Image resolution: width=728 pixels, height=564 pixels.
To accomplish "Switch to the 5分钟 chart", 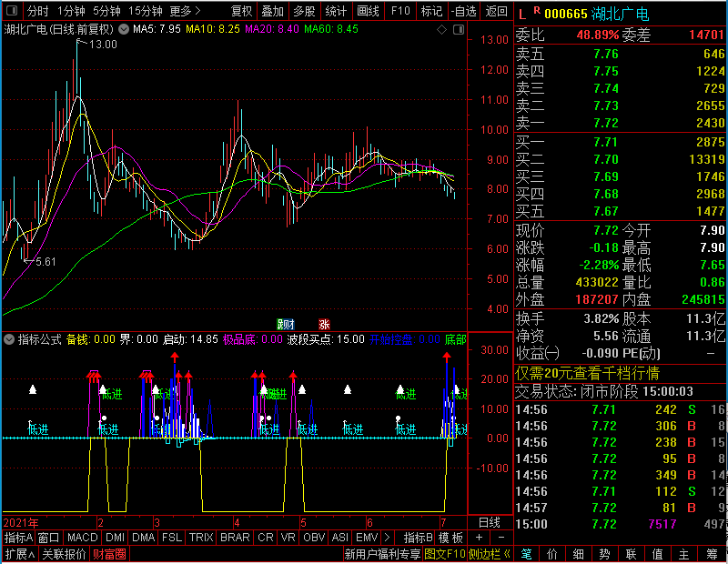I will point(106,11).
